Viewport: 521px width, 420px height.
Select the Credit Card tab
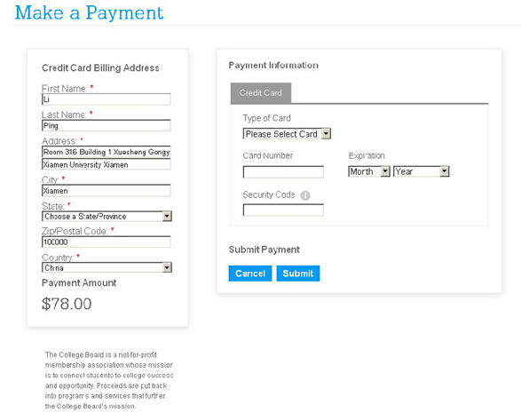point(261,93)
